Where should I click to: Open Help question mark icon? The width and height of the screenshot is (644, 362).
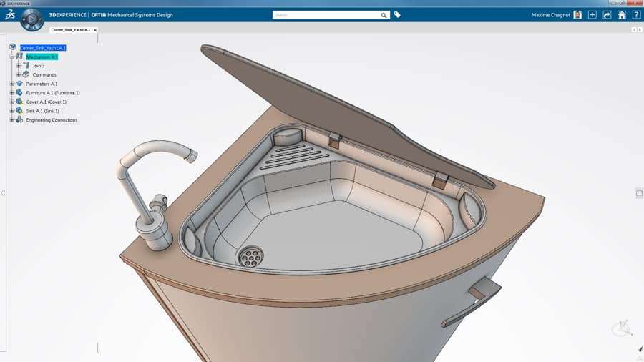[636, 15]
